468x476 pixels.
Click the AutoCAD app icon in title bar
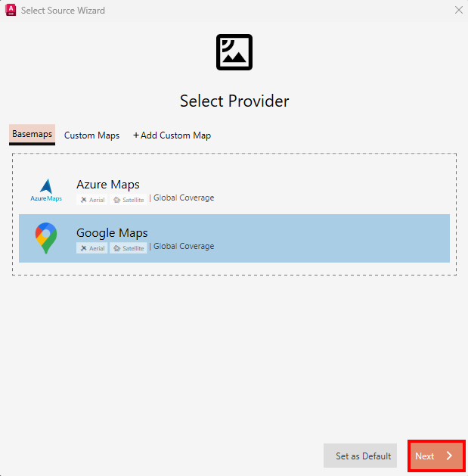[x=11, y=10]
